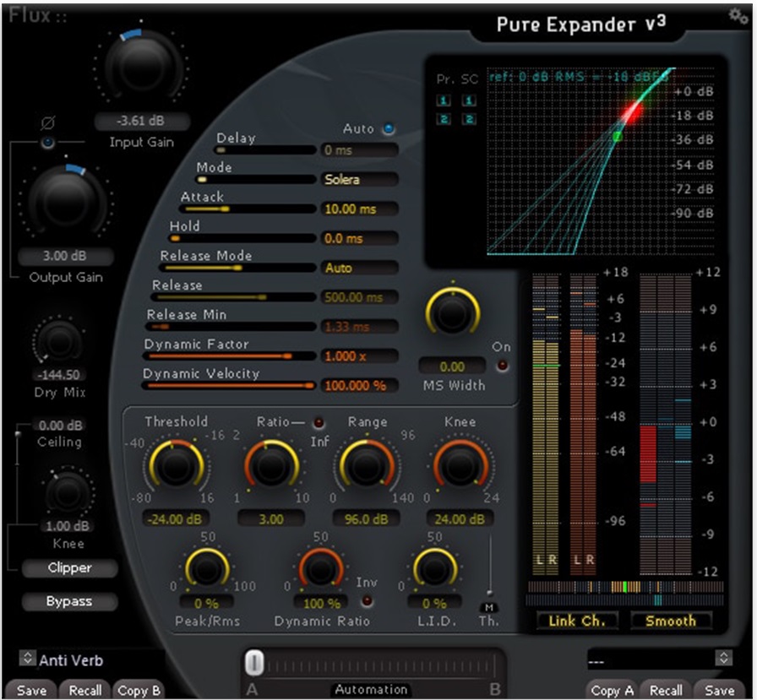Activate the Clipper button
Viewport: 757px width, 700px height.
(x=68, y=568)
